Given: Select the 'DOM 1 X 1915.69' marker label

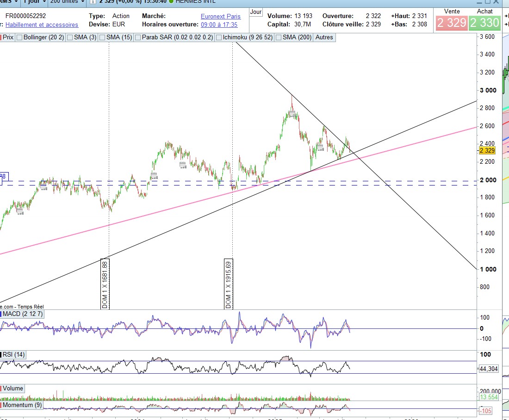Looking at the screenshot, I should pos(229,284).
